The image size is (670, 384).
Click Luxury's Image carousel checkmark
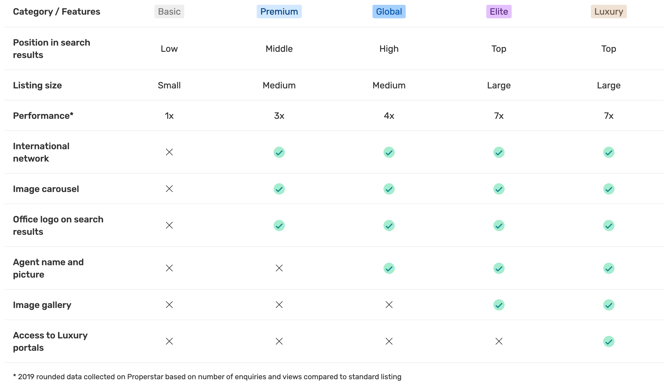click(608, 189)
